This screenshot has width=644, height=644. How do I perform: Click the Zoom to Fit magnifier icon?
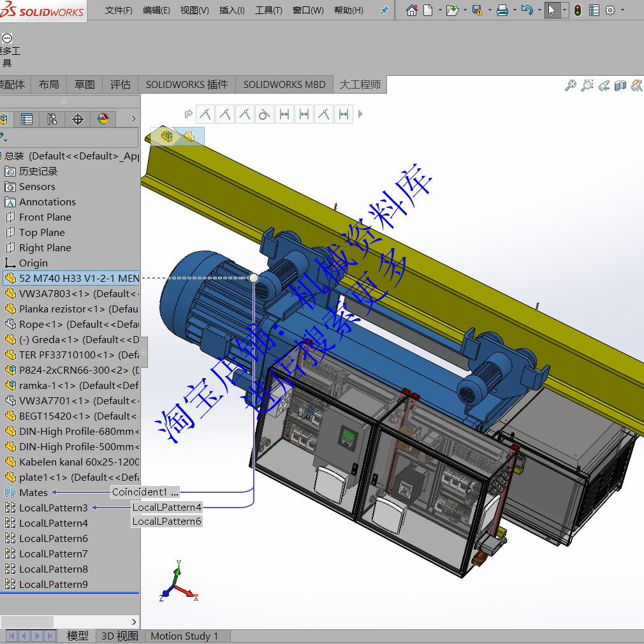click(x=571, y=85)
